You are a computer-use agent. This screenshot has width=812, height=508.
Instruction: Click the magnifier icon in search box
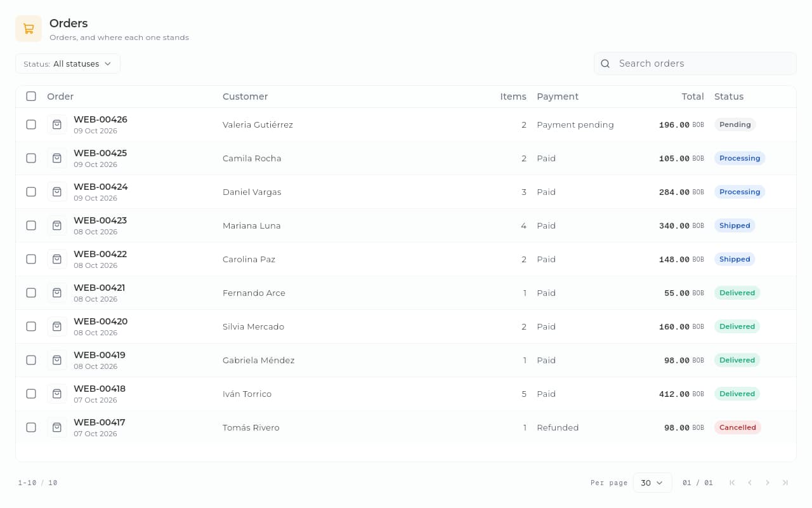[x=605, y=63]
